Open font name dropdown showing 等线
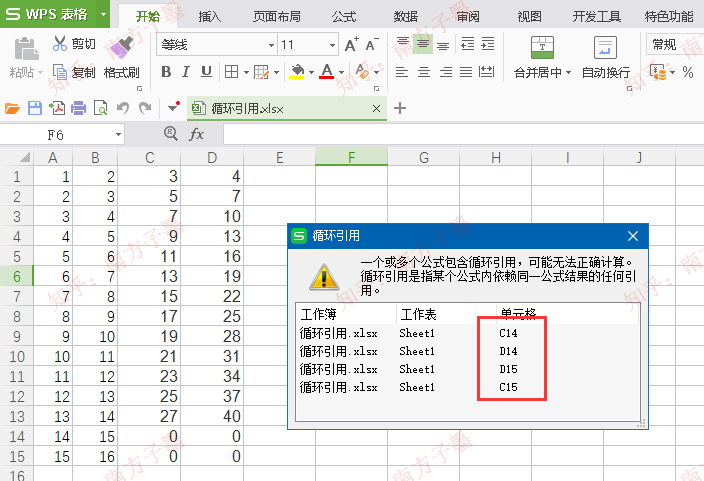Viewport: 704px width, 481px height. tap(271, 45)
